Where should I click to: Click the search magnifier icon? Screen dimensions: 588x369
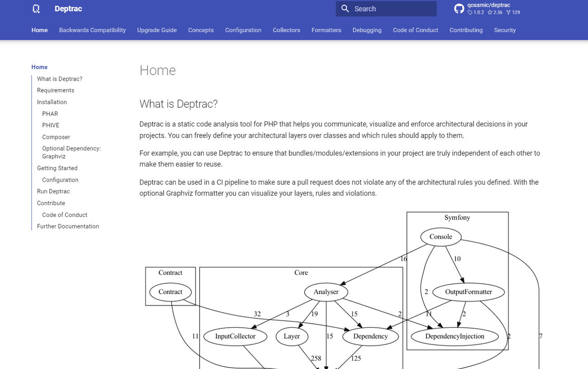click(x=345, y=9)
